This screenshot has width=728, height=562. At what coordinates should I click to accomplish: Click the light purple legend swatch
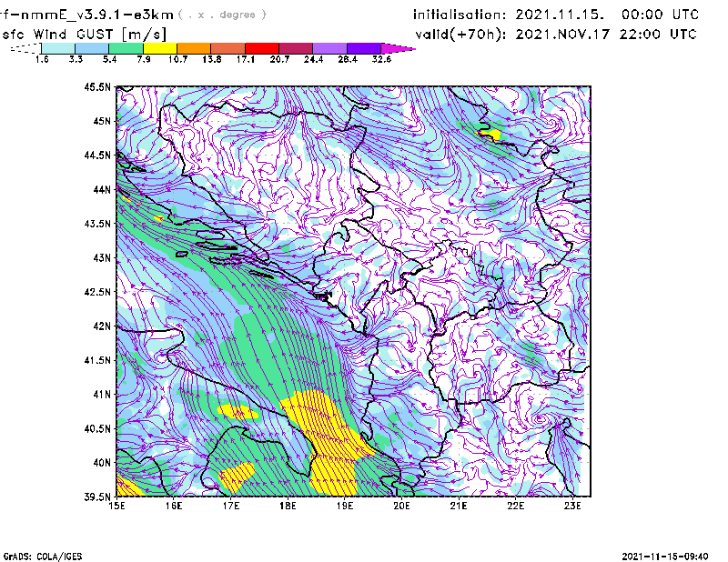[330, 48]
